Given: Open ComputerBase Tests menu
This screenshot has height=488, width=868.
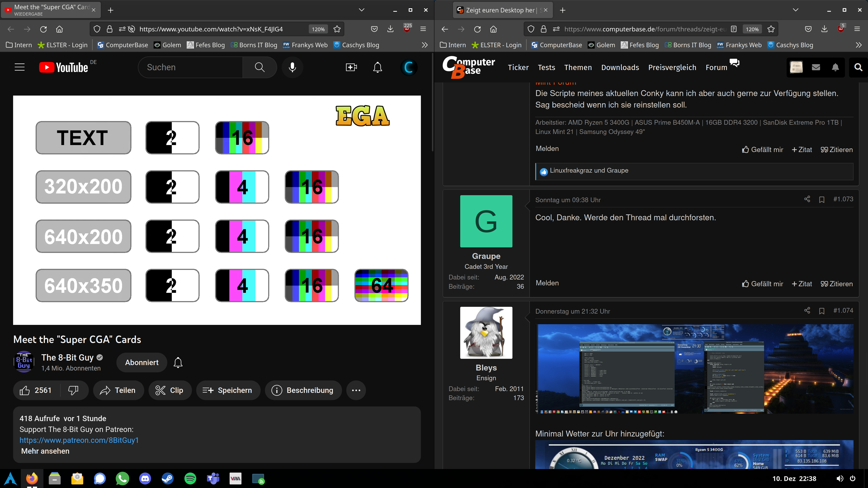Looking at the screenshot, I should click(x=546, y=67).
